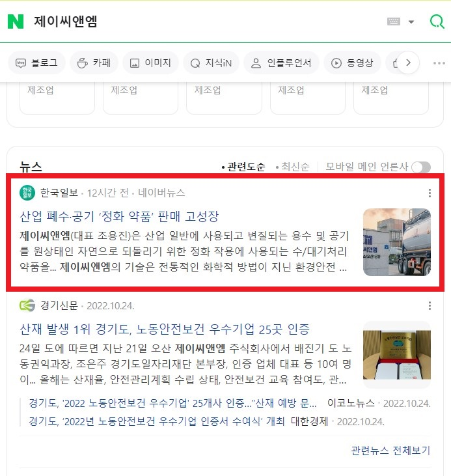Click the green search magnifier icon

[437, 21]
